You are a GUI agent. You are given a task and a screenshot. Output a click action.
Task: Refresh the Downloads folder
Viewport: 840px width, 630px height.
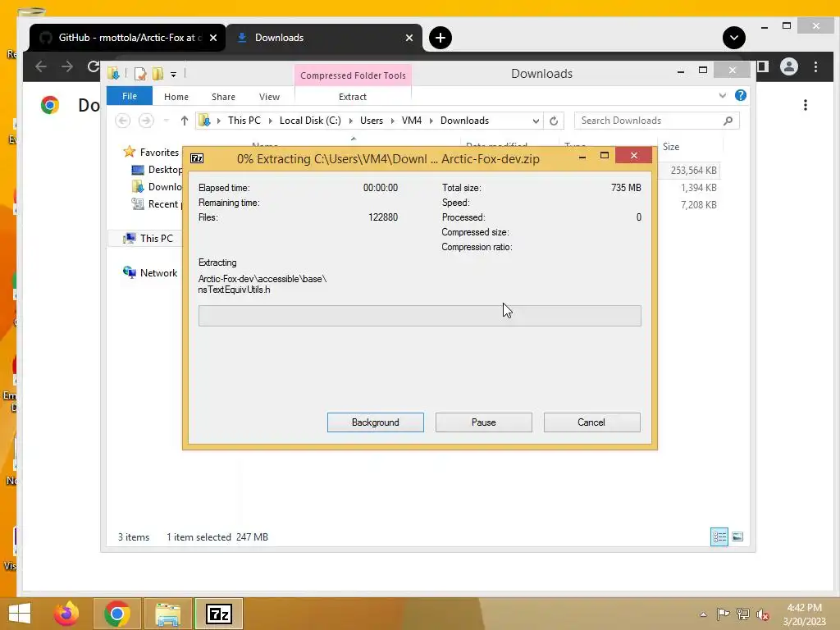pos(554,121)
